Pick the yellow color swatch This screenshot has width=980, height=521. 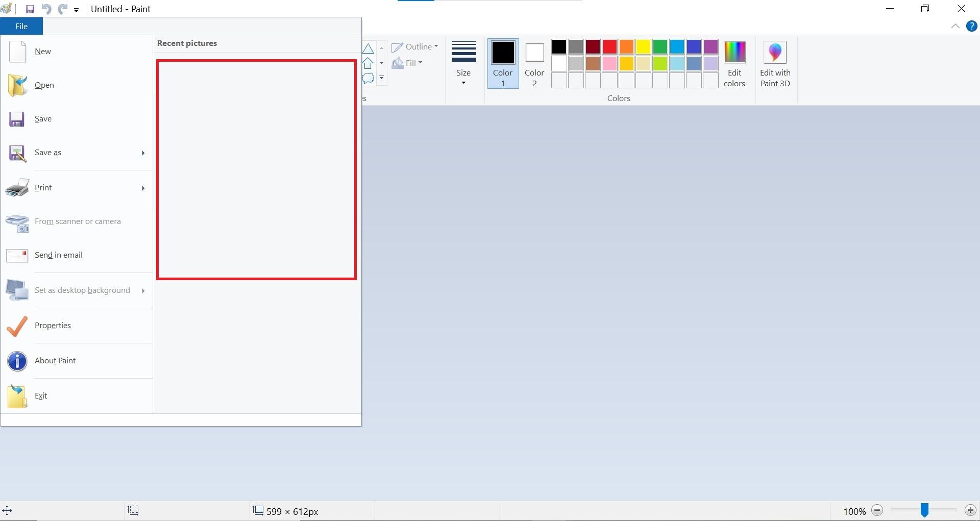click(x=643, y=47)
